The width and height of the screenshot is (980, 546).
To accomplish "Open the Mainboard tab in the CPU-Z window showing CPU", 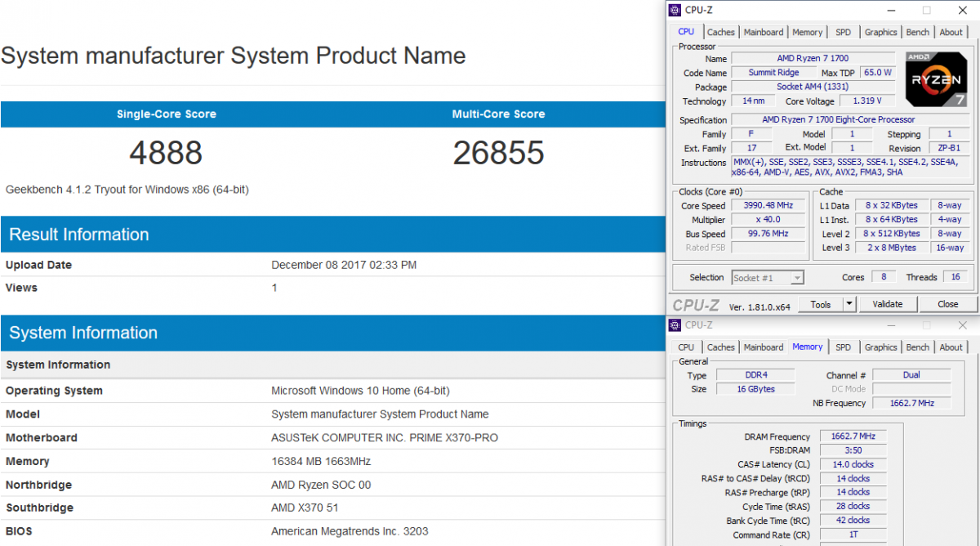I will pyautogui.click(x=764, y=32).
